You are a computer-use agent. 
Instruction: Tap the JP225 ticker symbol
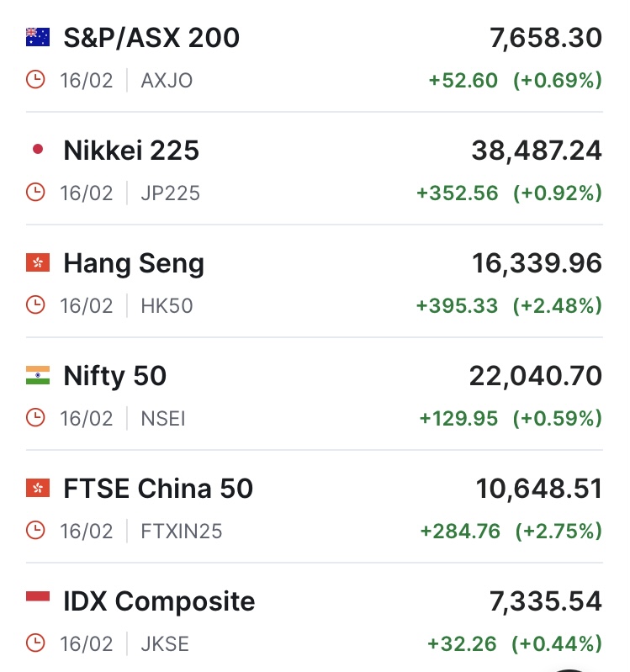click(171, 193)
